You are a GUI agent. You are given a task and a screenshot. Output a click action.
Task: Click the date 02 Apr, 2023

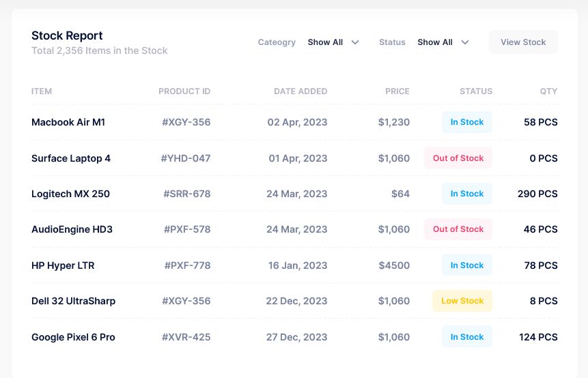[297, 122]
